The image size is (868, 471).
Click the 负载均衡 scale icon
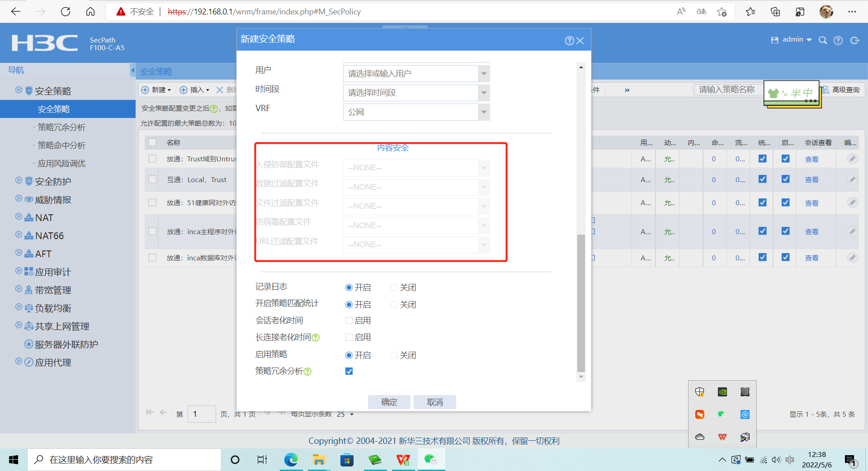[x=29, y=308]
